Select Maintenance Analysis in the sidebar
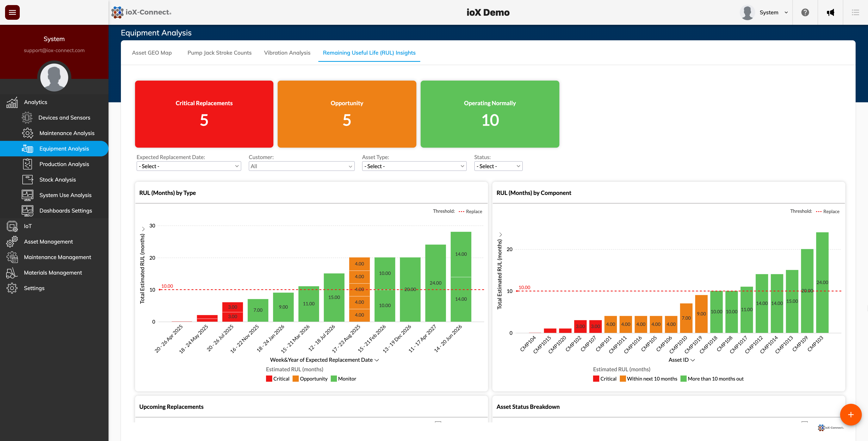Image resolution: width=868 pixels, height=441 pixels. tap(67, 133)
